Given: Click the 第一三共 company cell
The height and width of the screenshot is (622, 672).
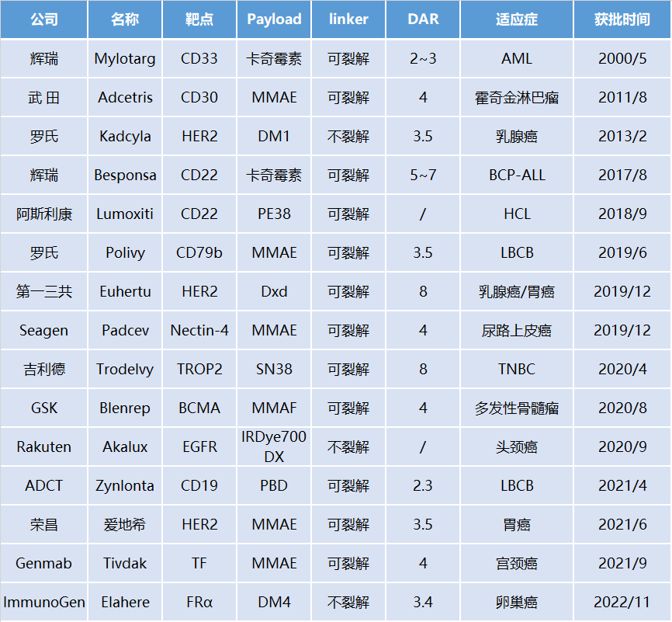Looking at the screenshot, I should click(x=43, y=292).
